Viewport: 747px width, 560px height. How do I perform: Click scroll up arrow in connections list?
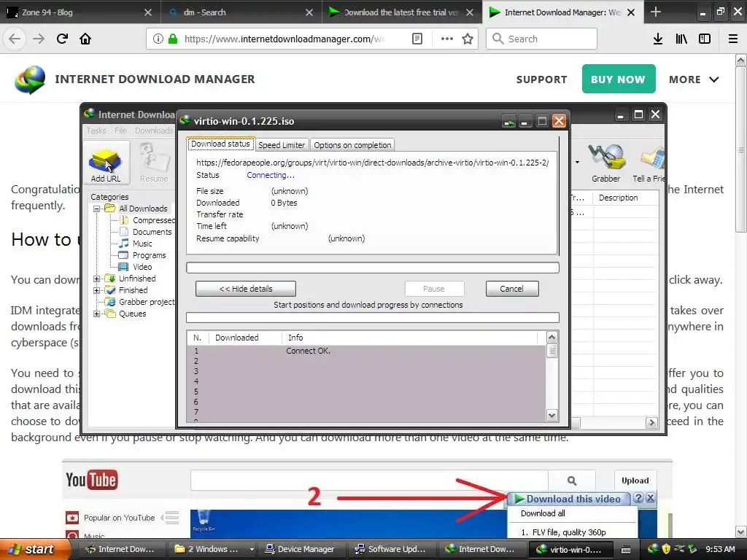click(551, 338)
